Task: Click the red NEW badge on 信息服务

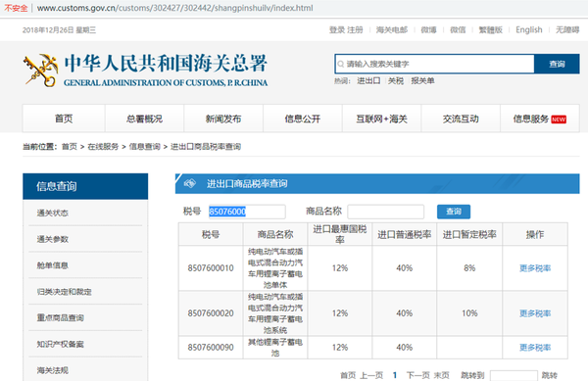Action: (559, 119)
